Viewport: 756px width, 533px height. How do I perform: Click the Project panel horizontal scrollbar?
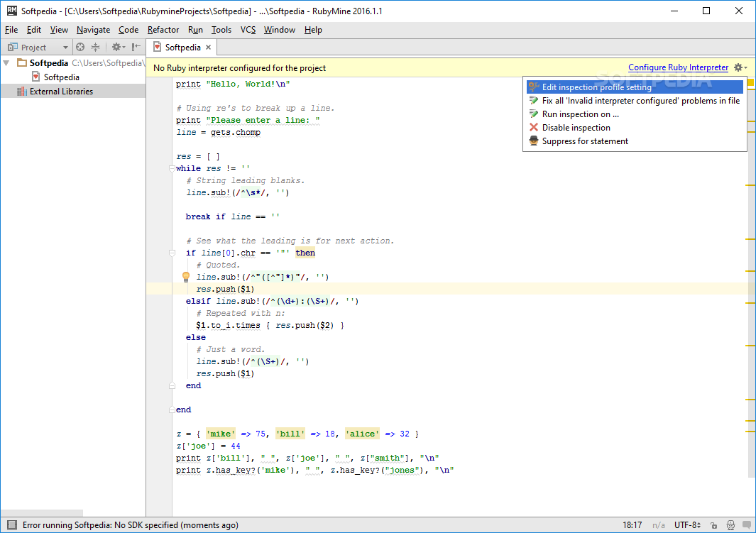point(42,512)
